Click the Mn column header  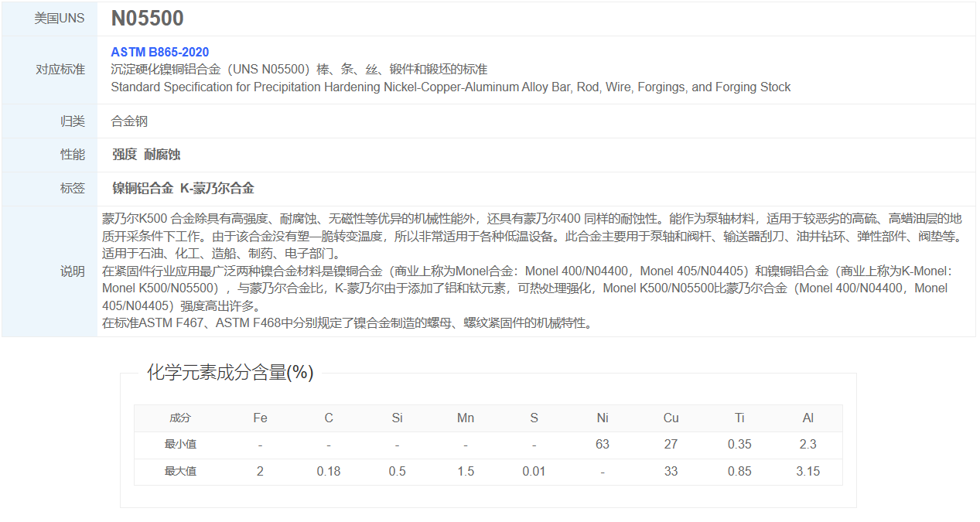466,418
